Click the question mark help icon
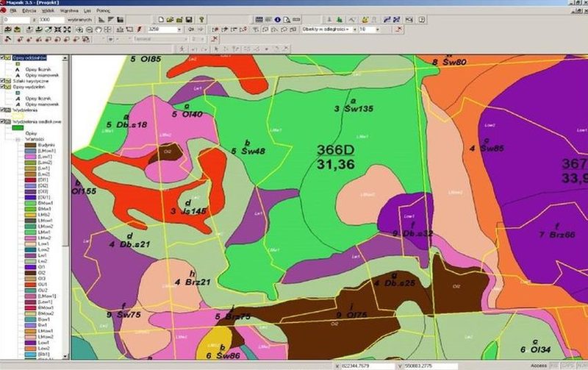 [x=422, y=20]
